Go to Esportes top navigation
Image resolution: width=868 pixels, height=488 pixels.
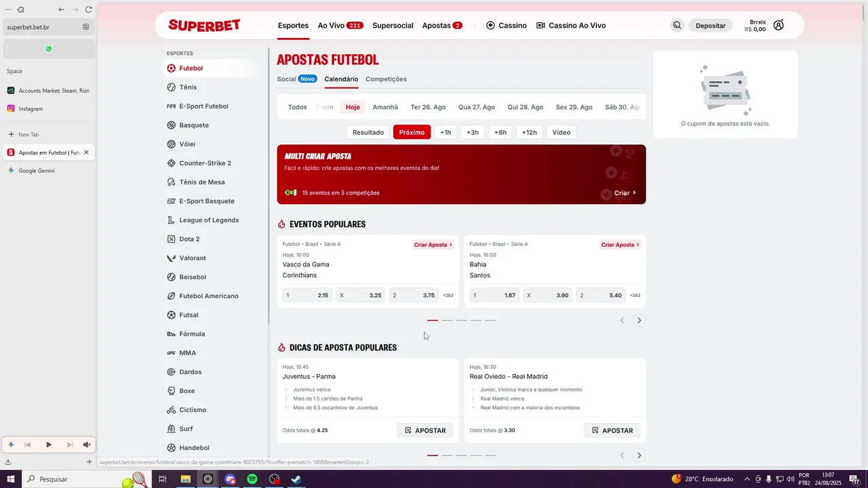point(293,26)
